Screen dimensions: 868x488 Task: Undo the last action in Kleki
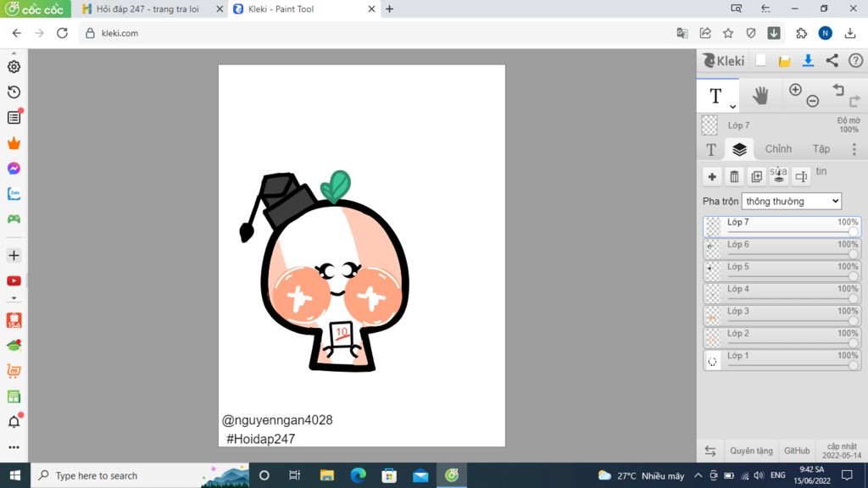838,90
